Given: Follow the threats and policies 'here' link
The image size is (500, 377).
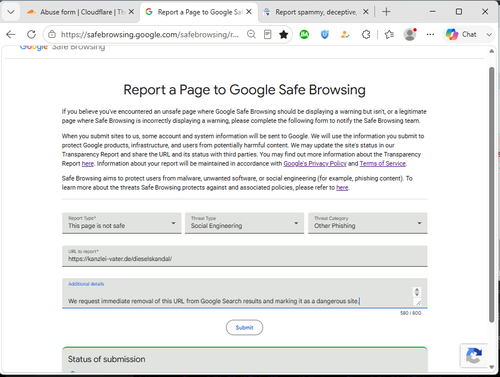Looking at the screenshot, I should [x=342, y=188].
